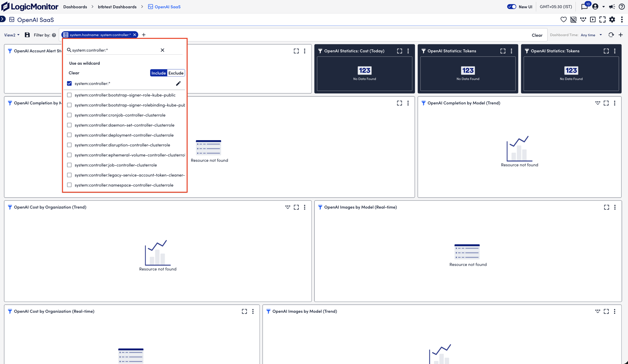Remove the system.hostname filter chip
Viewport: 628px width, 364px height.
(x=135, y=35)
